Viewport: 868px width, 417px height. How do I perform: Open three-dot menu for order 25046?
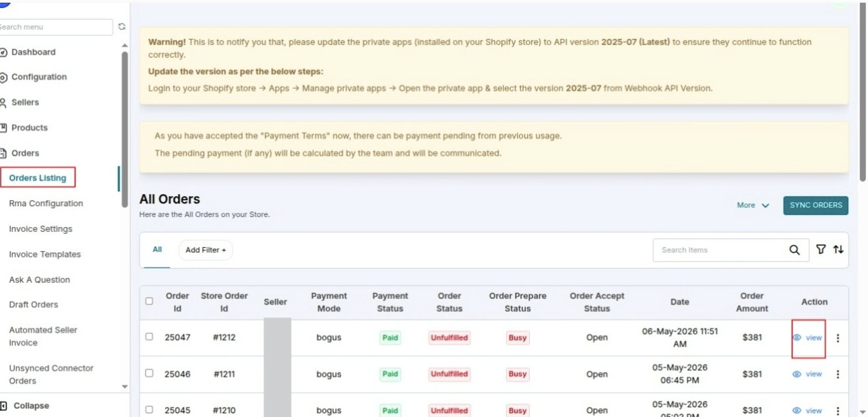pos(838,375)
